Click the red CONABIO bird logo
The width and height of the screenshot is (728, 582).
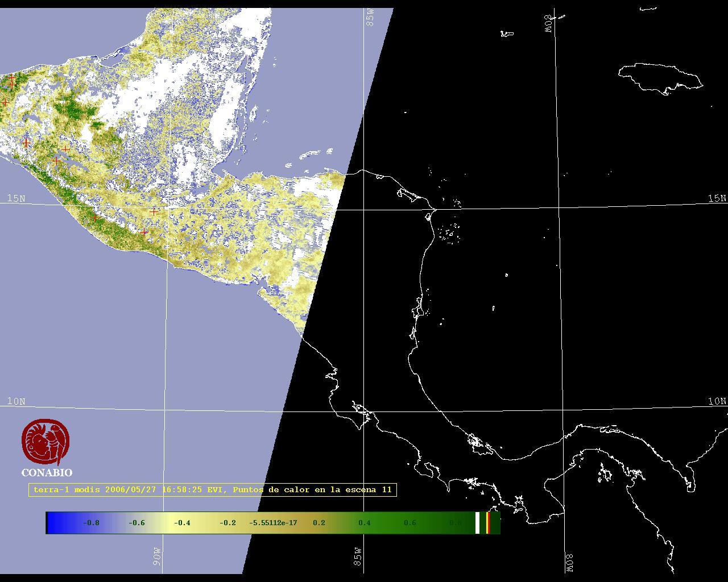pyautogui.click(x=45, y=442)
